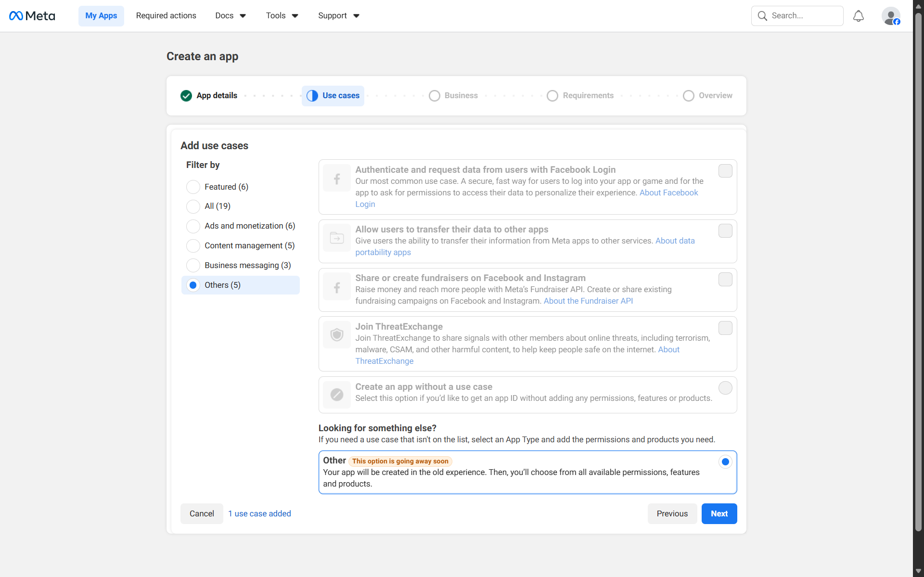Click the Facebook Login use case icon
Image resolution: width=924 pixels, height=577 pixels.
[337, 179]
